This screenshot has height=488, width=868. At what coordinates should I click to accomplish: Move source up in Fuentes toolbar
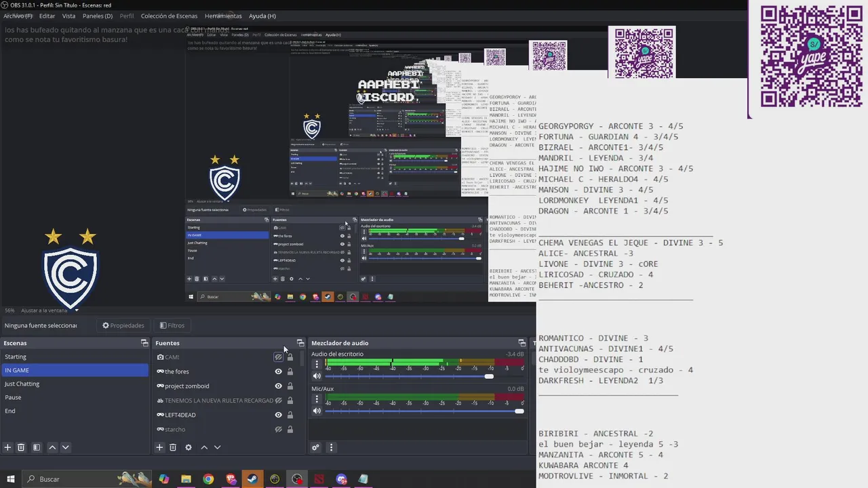(204, 447)
